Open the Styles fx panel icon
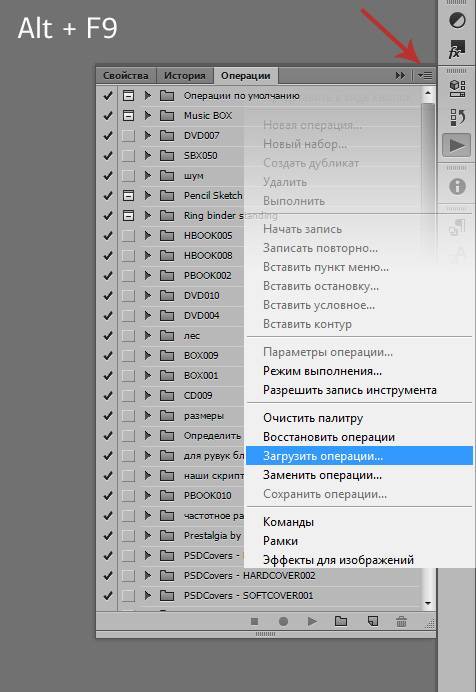476x692 pixels. (x=457, y=50)
